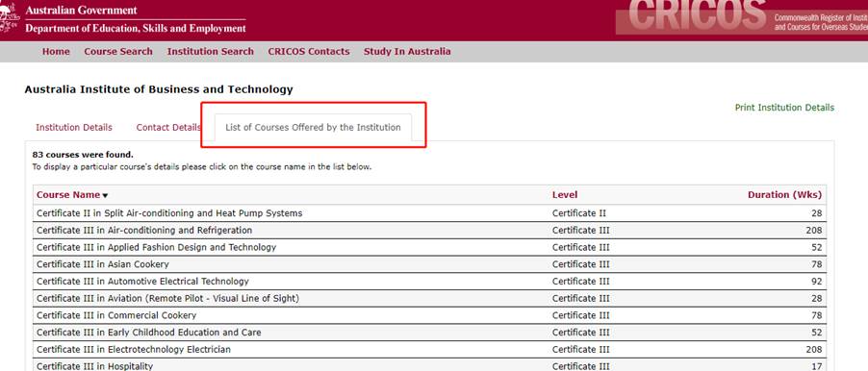Open Certificate III in Automotive Electrical Technology
Viewport: 868px width, 371px height.
[x=142, y=281]
